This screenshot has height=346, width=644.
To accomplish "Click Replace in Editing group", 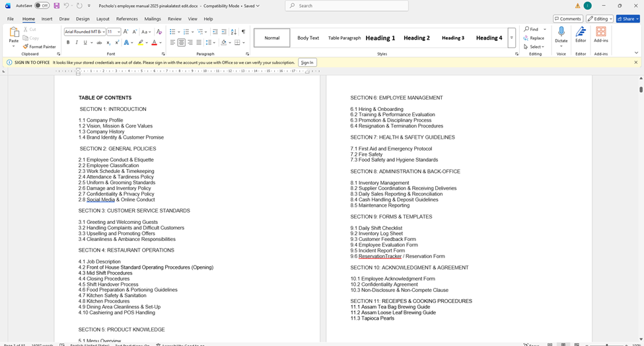I will point(534,38).
